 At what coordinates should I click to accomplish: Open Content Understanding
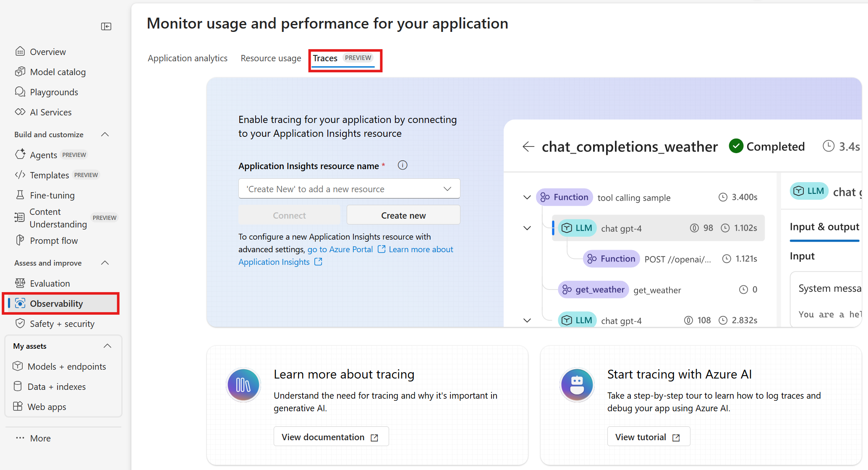[66, 218]
